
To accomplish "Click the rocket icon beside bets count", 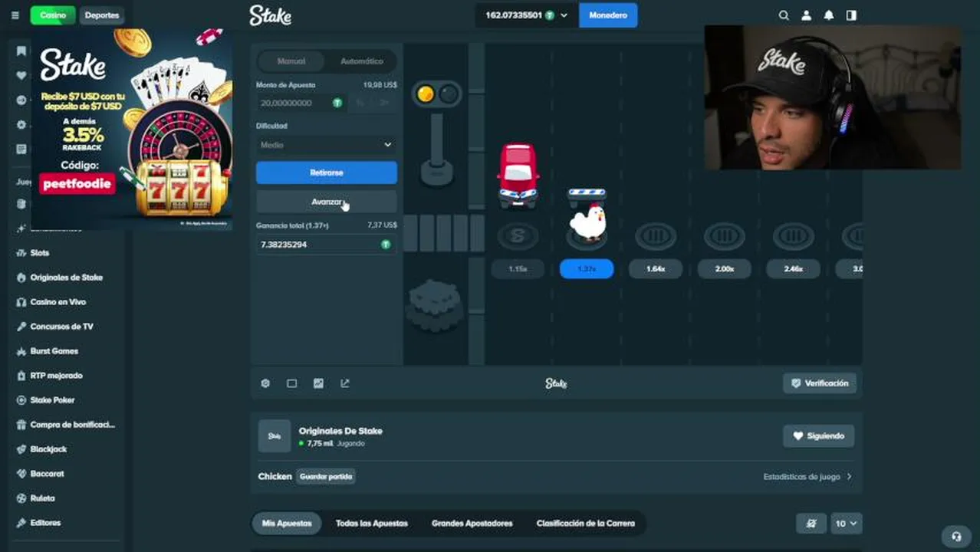I will tap(811, 524).
